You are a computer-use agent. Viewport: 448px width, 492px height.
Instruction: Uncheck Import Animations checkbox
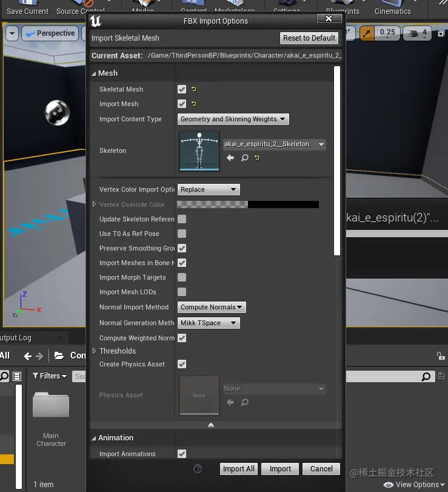tap(182, 454)
